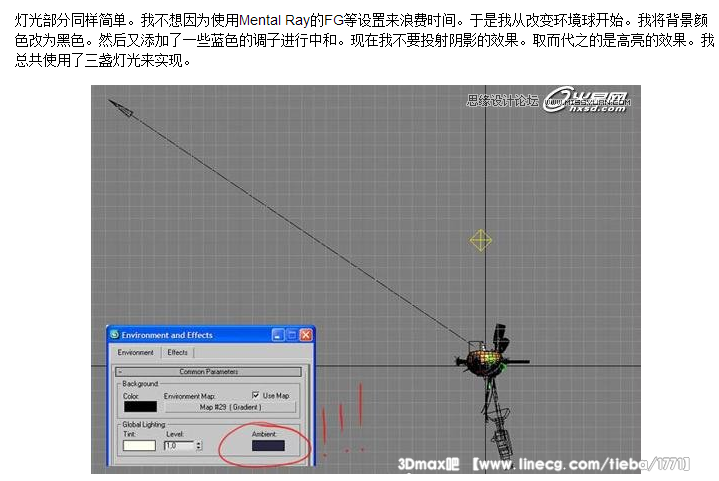Select the yellow omni light gizmo
The height and width of the screenshot is (481, 719).
[x=481, y=240]
